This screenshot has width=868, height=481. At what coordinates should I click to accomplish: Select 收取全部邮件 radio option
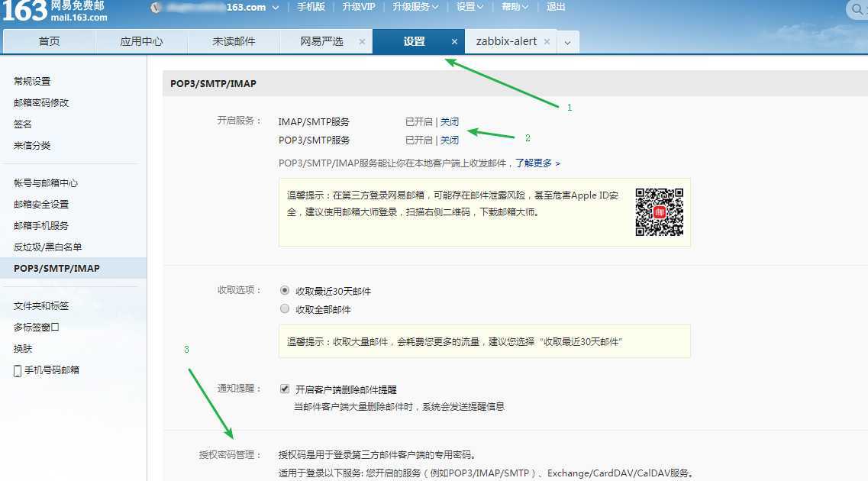point(285,308)
